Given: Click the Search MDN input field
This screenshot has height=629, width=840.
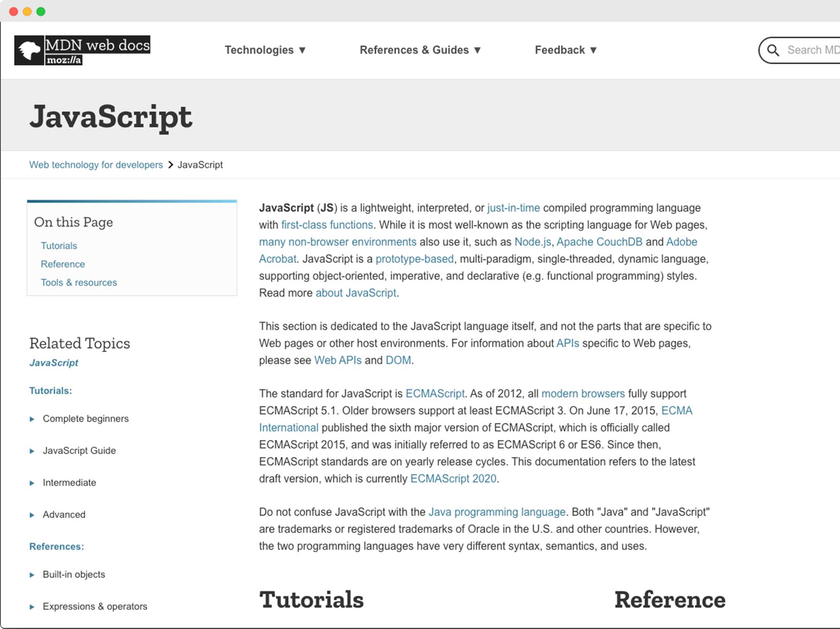Looking at the screenshot, I should (813, 50).
